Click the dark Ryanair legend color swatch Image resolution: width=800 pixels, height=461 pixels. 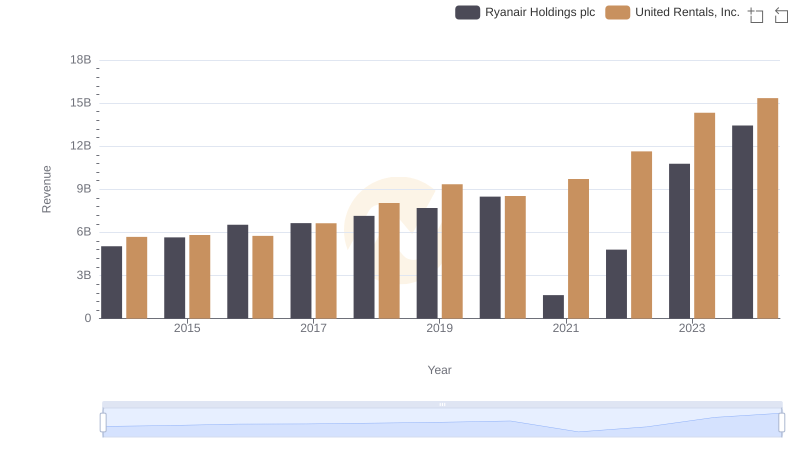tap(467, 12)
